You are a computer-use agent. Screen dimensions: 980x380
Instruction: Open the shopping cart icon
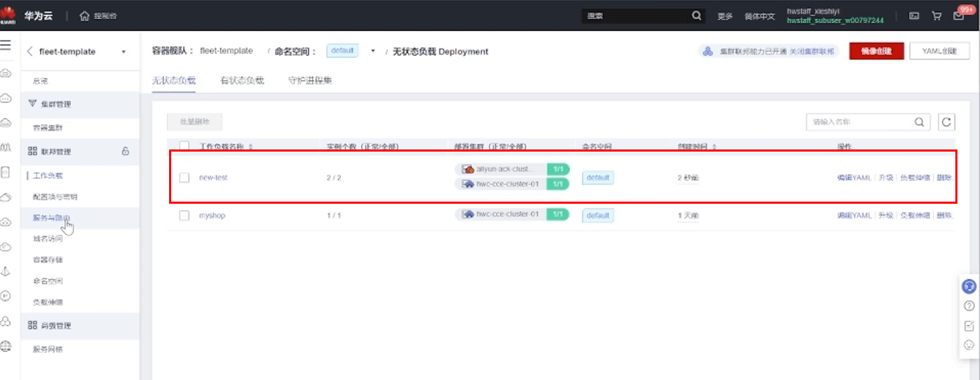tap(936, 16)
